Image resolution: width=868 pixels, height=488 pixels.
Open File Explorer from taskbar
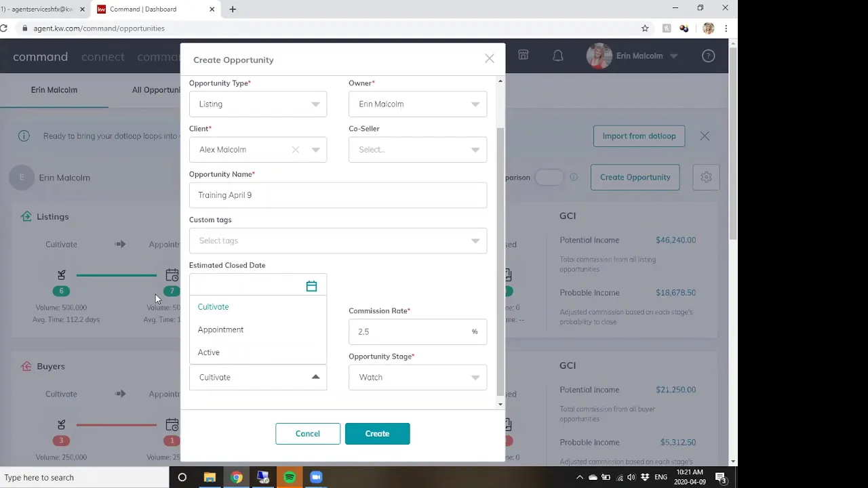tap(210, 477)
